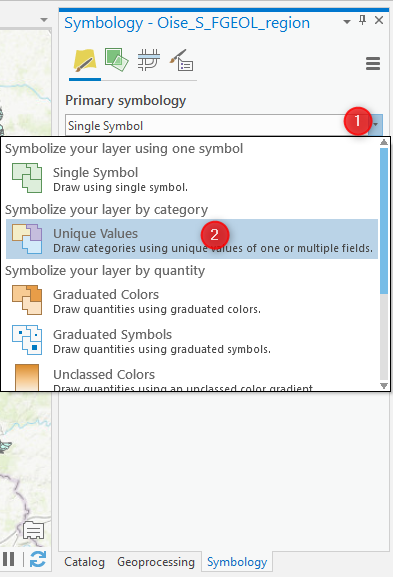Expand the pane menu arrow above map
Screen dimensions: 393x577
click(44, 20)
